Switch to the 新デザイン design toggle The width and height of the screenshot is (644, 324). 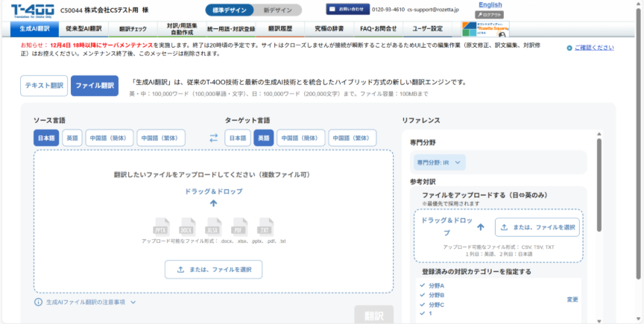278,10
